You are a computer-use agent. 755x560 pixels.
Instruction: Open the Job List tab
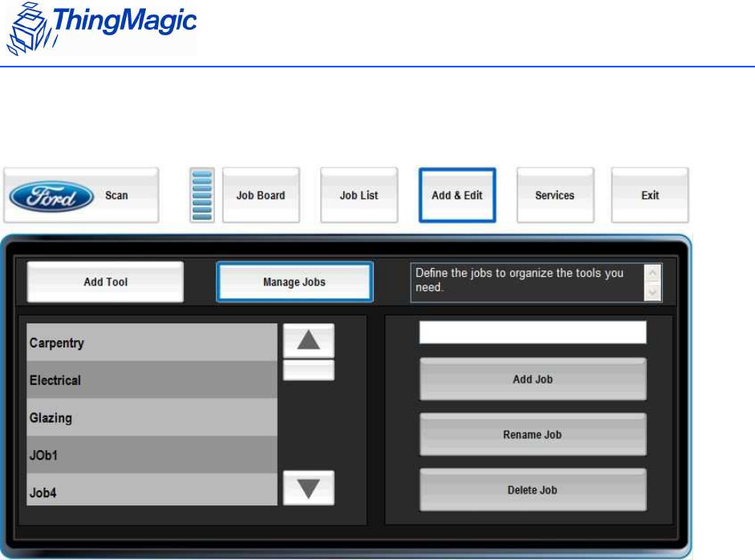coord(359,195)
